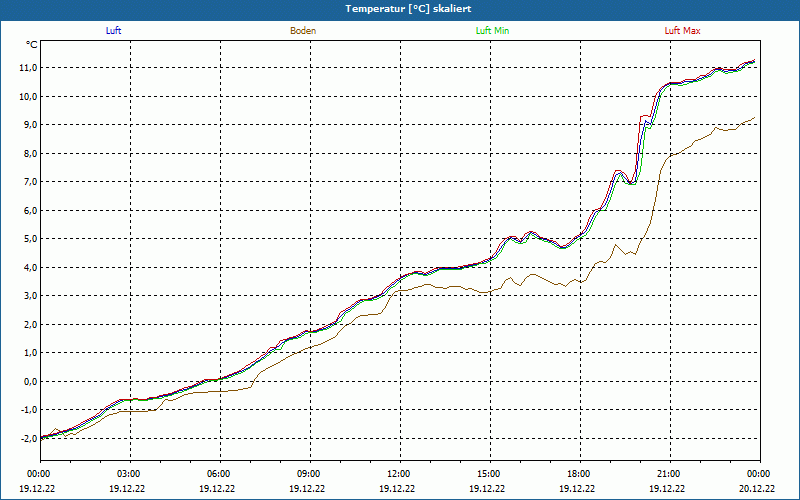The height and width of the screenshot is (500, 800).
Task: Click the 10,0 y-axis value
Action: (x=28, y=96)
